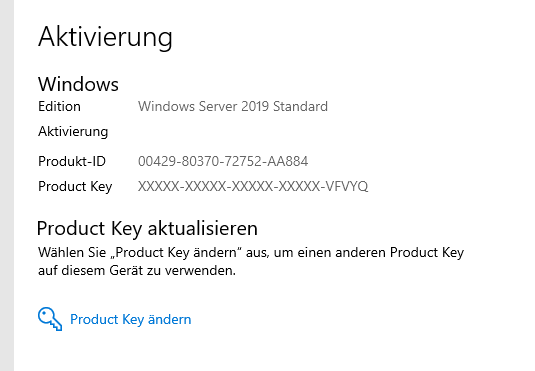
Task: Select the Produkt-ID number starting 00429
Action: 223,161
